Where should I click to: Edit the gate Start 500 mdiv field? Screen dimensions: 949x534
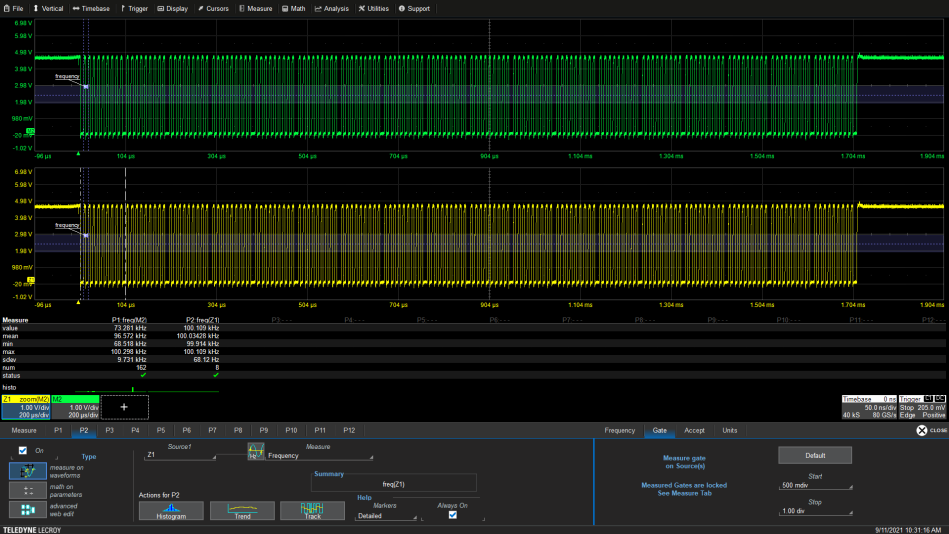tap(815, 486)
